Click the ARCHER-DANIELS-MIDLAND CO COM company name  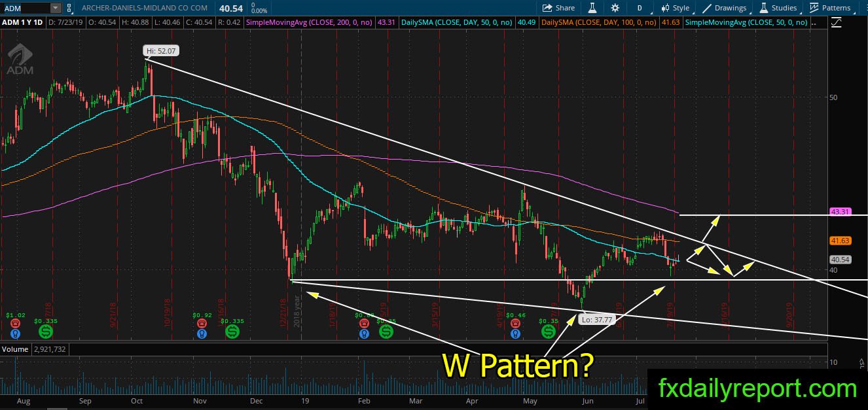[x=145, y=8]
